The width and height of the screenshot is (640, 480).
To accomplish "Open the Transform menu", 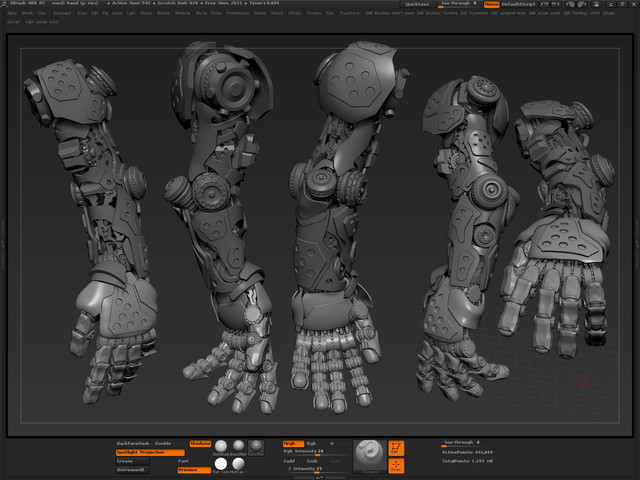I will 350,13.
